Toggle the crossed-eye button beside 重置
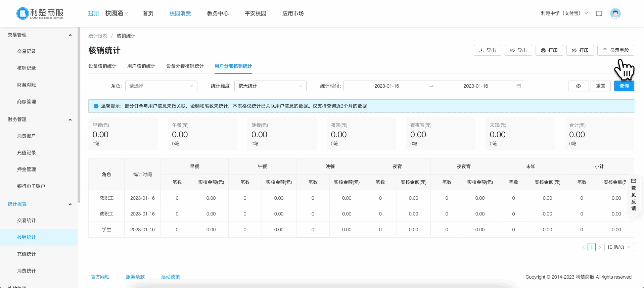 (578, 86)
